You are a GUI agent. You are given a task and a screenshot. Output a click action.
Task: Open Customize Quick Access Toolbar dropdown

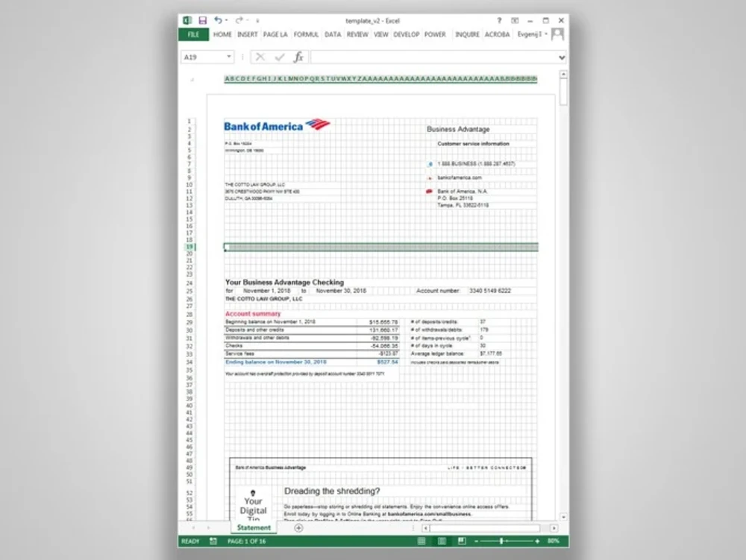point(257,21)
